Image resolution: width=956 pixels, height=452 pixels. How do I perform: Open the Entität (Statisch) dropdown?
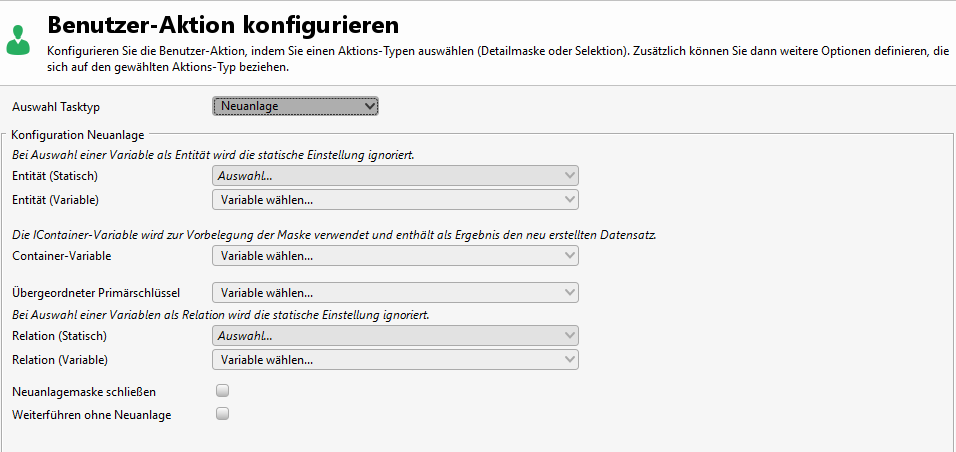click(x=395, y=176)
